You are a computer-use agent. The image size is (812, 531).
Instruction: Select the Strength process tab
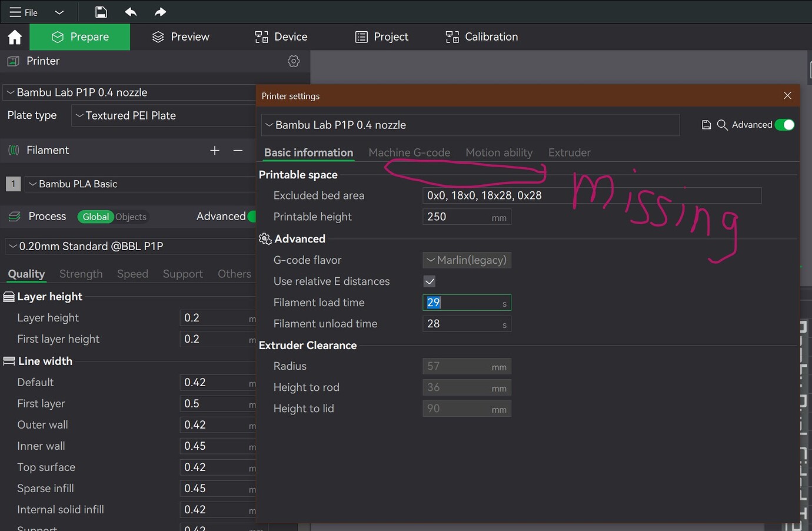pos(81,274)
